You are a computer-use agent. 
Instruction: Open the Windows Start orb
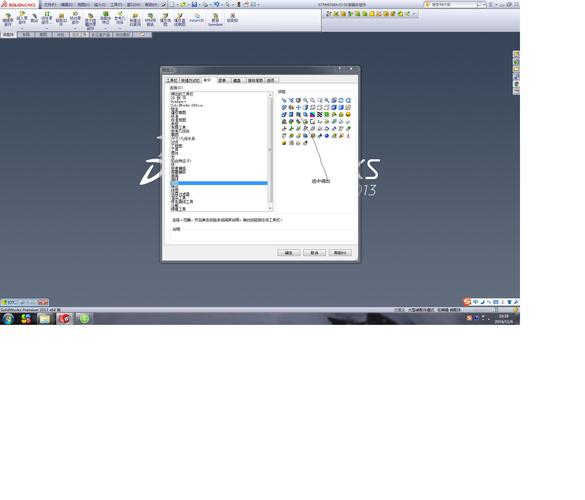(x=8, y=318)
